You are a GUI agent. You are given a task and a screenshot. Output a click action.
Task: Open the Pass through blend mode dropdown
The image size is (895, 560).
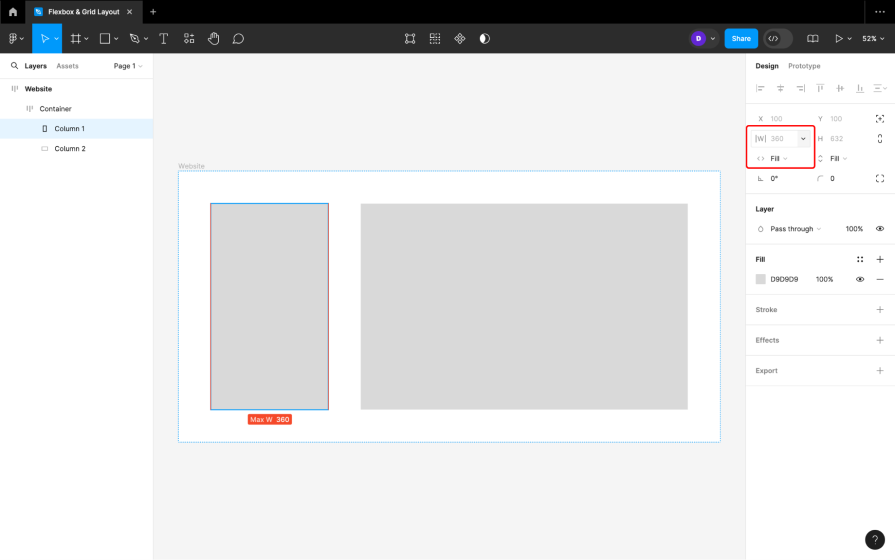point(795,229)
